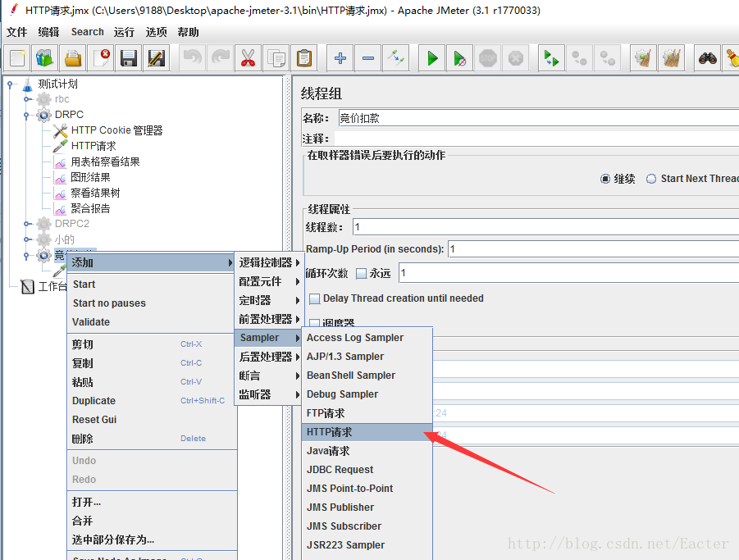Open the 帮助 menu
Screen dimensions: 739x560
click(x=188, y=32)
